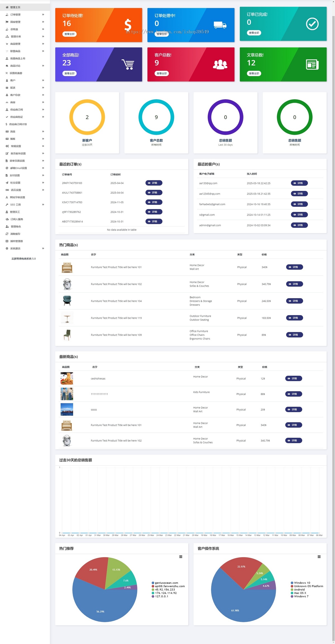Click the flag icon next to 国家管理
This screenshot has height=644, width=335.
[x=7, y=22]
